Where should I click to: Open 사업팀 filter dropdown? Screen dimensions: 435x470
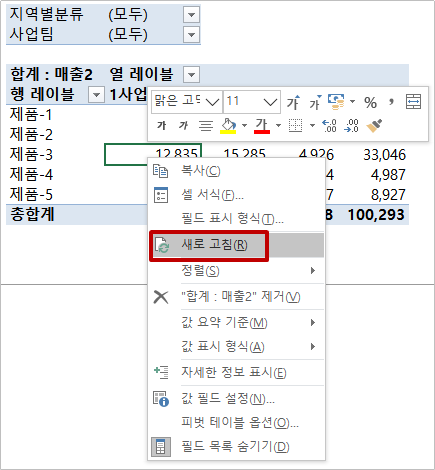(x=191, y=35)
